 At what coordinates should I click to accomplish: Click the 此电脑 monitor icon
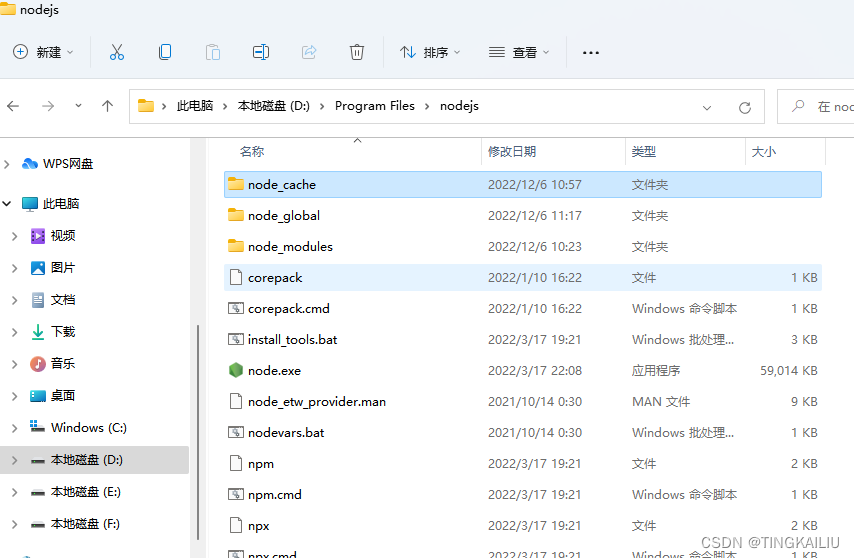[x=30, y=204]
